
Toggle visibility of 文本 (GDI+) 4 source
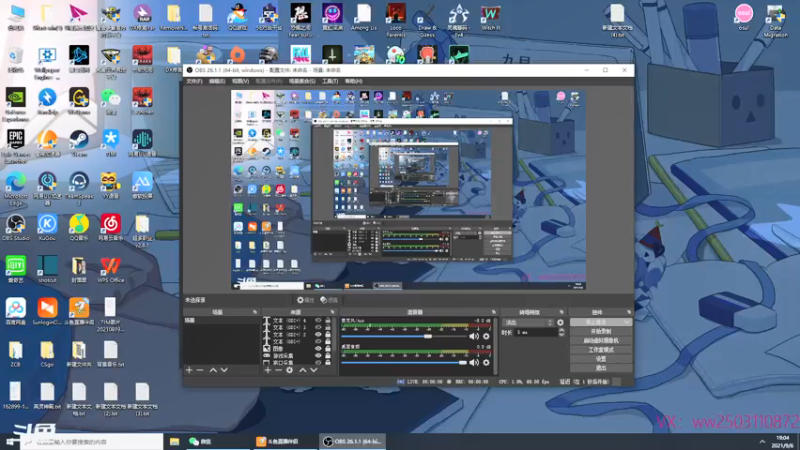click(318, 320)
